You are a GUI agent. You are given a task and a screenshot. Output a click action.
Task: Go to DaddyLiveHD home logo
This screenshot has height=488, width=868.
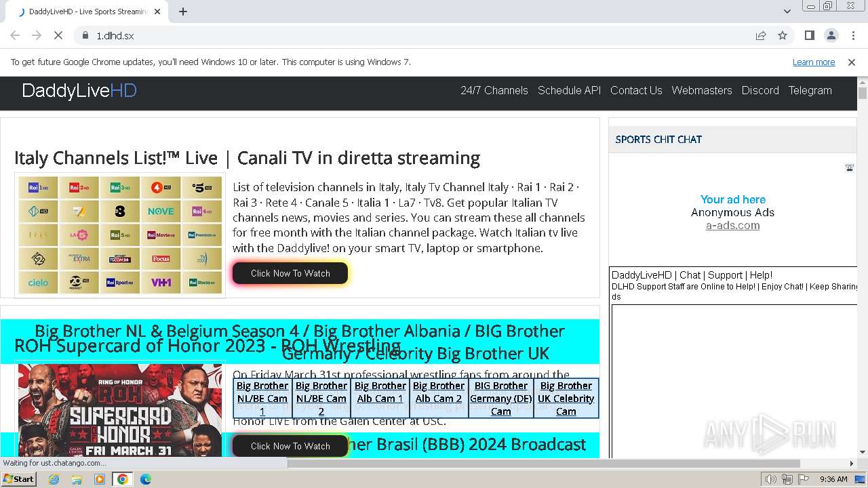click(79, 91)
